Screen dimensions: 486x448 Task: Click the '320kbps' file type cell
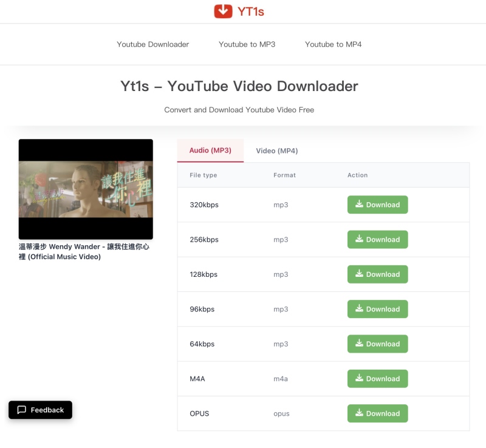204,205
